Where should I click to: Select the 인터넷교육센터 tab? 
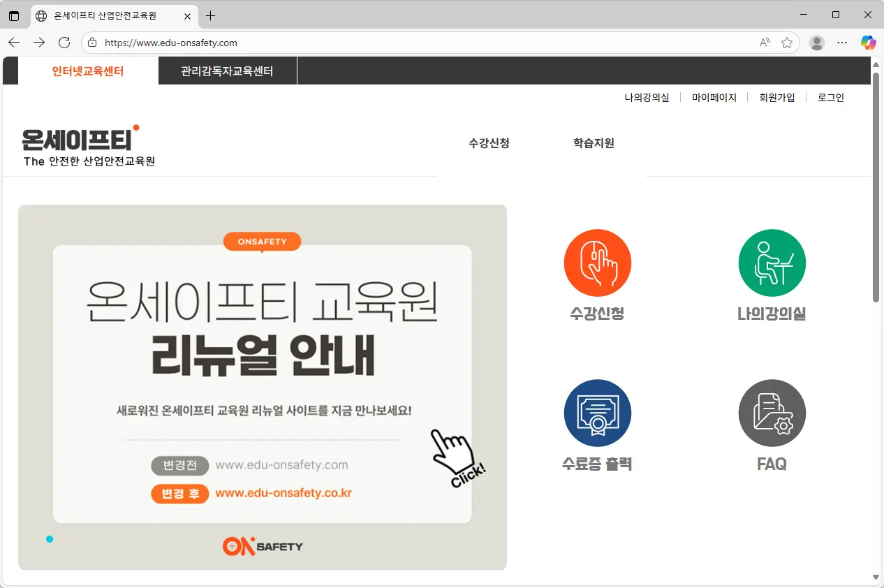(x=87, y=71)
